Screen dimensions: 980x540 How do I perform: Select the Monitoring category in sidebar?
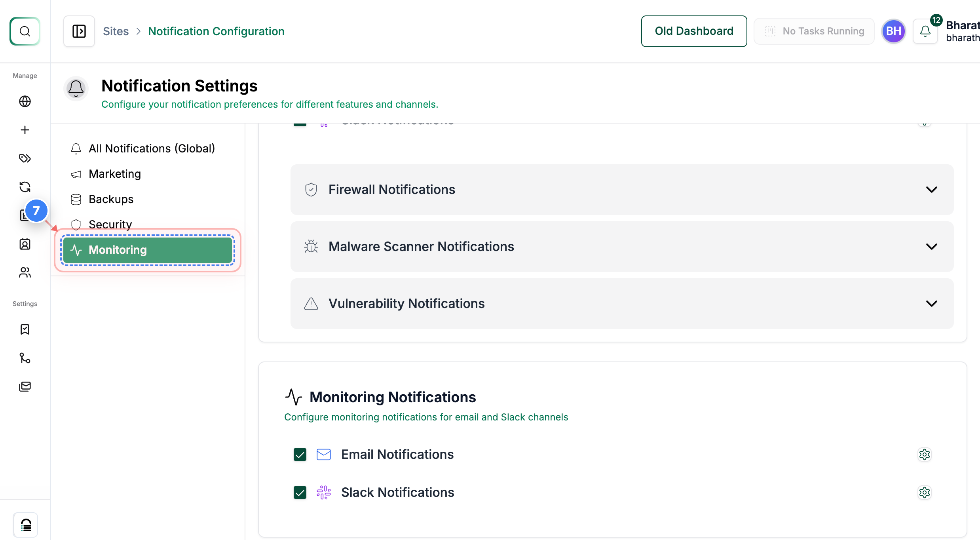point(146,250)
